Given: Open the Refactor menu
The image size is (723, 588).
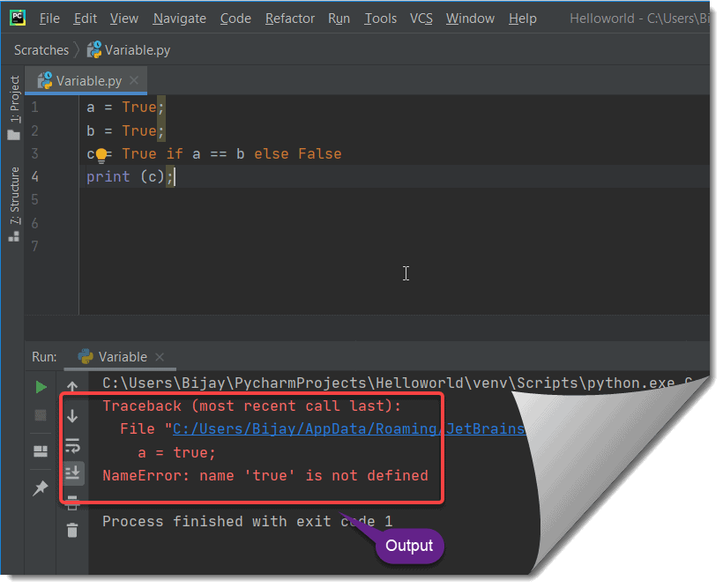Looking at the screenshot, I should click(x=289, y=18).
